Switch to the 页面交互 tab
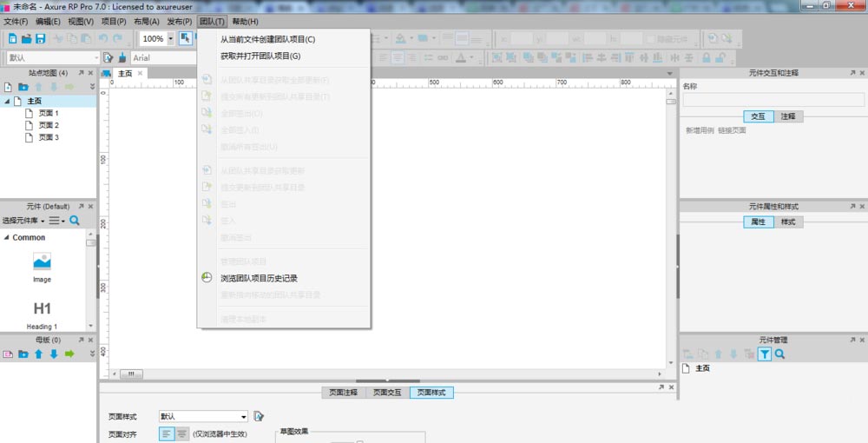 point(387,392)
